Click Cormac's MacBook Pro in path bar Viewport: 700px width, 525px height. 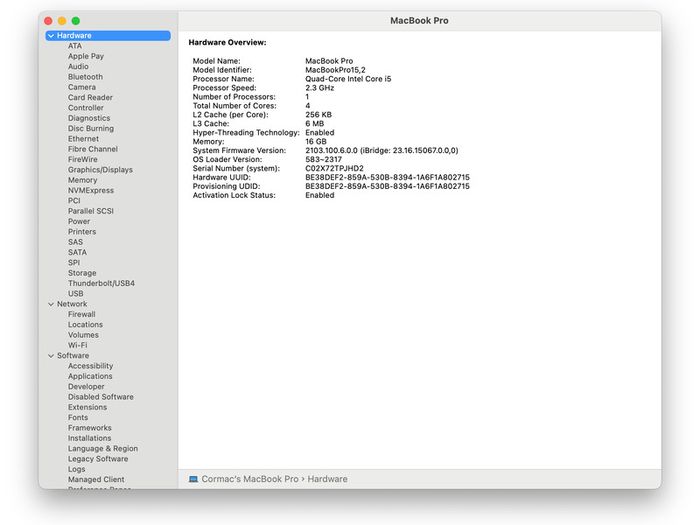click(x=250, y=479)
